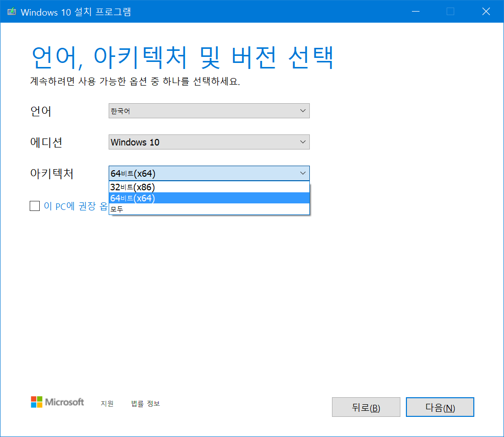This screenshot has width=504, height=437.
Task: Click the Microsoft logo at bottom
Action: 57,402
